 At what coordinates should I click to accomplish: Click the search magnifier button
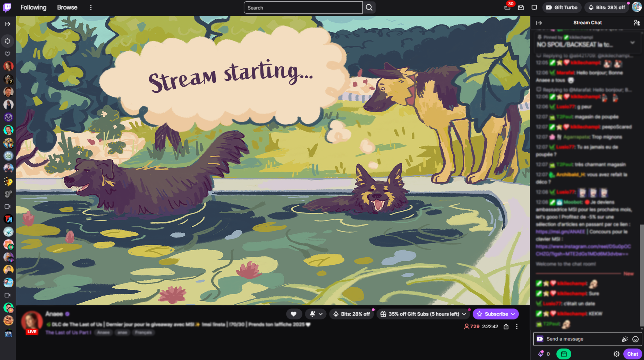pyautogui.click(x=369, y=7)
